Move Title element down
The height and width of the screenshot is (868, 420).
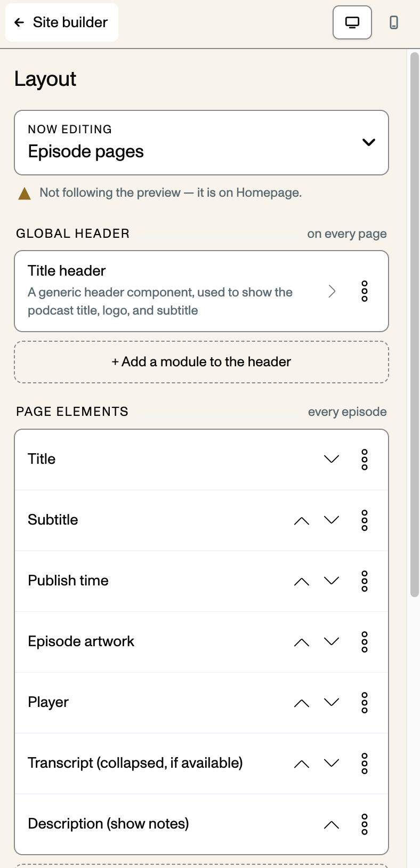click(332, 459)
